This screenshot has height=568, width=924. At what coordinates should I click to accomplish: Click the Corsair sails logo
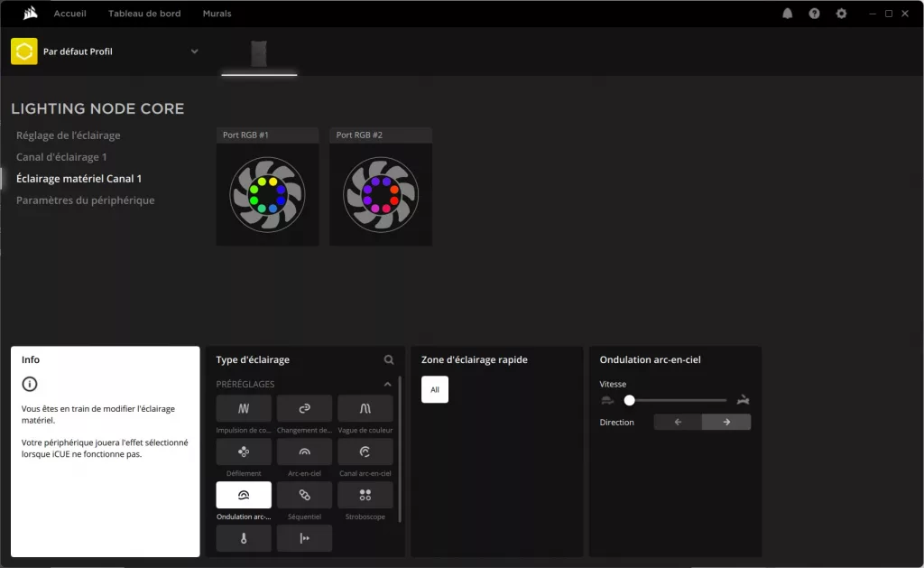(30, 13)
